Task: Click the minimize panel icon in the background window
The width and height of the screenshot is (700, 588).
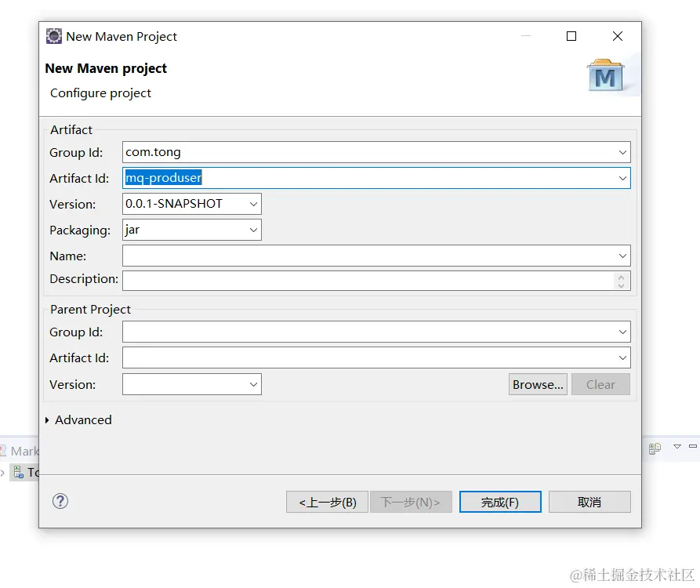Action: coord(693,446)
